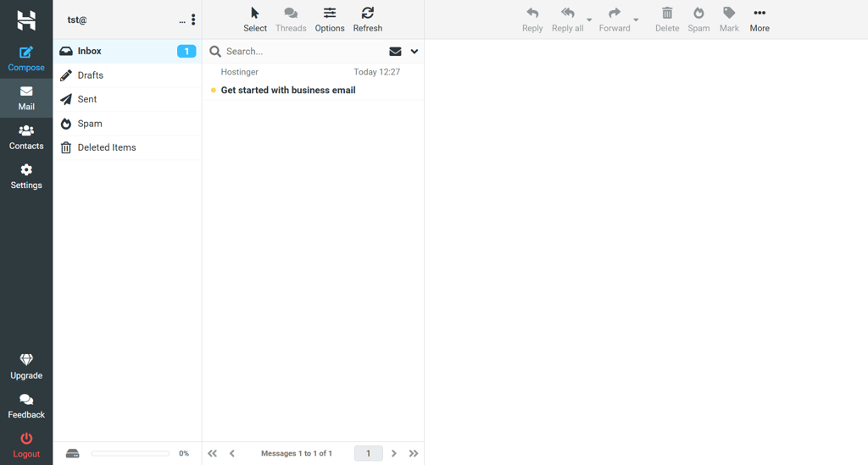The width and height of the screenshot is (868, 465).
Task: Click the search magnifier icon
Action: [214, 52]
